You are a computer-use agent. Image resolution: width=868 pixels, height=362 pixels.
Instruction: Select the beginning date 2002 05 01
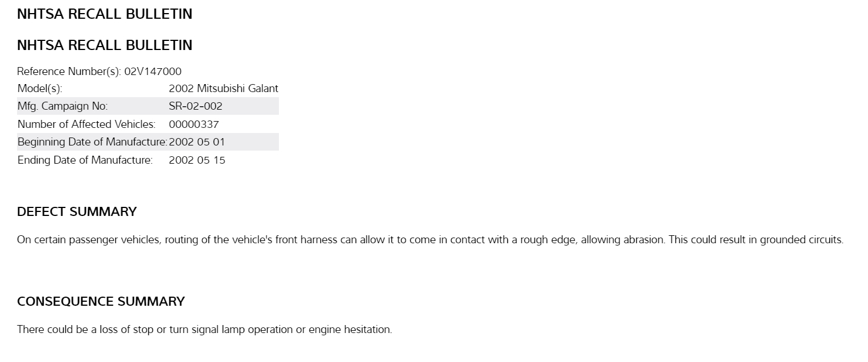click(x=197, y=142)
